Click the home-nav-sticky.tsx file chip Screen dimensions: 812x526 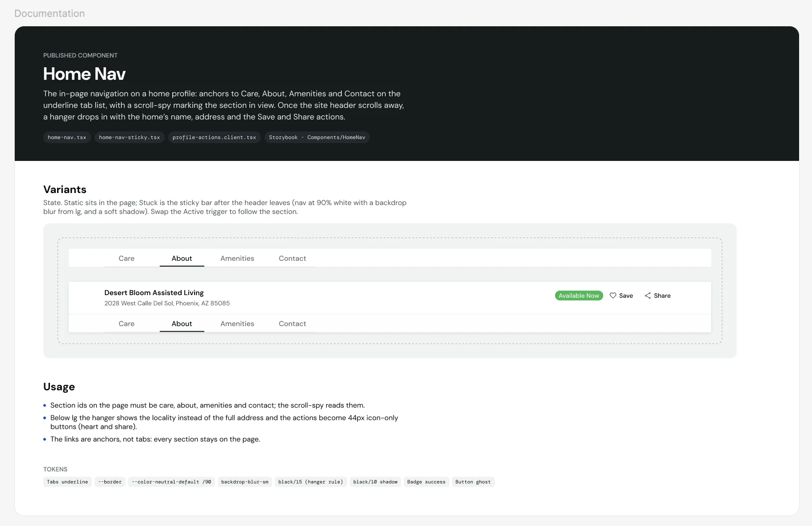pyautogui.click(x=129, y=137)
